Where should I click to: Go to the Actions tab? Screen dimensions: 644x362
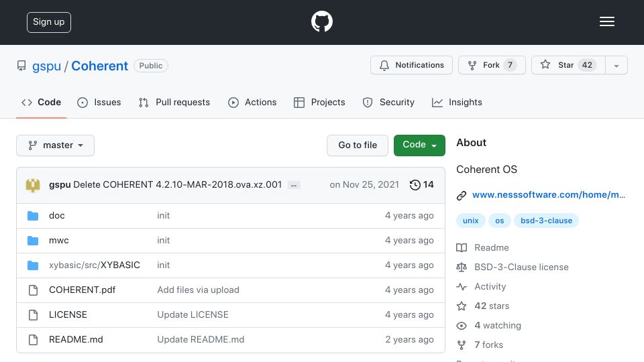pyautogui.click(x=252, y=102)
